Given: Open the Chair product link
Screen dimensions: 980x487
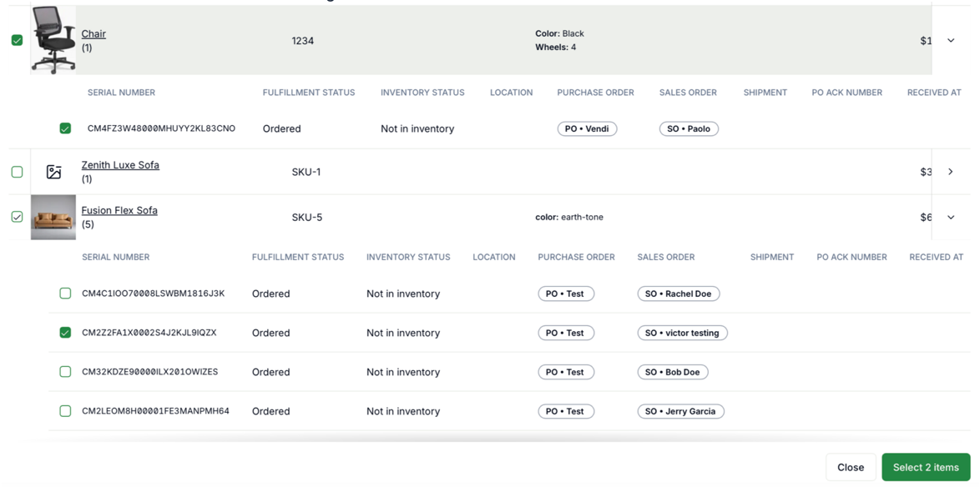Looking at the screenshot, I should coord(93,33).
